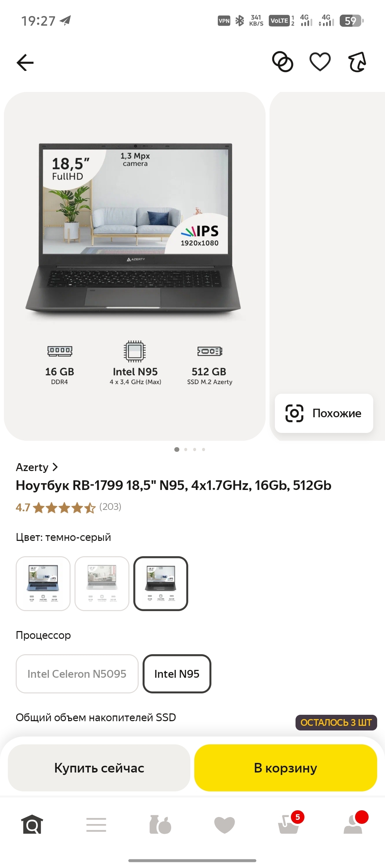This screenshot has width=385, height=868.
Task: Open reviews via 4.7 star rating
Action: pos(68,507)
